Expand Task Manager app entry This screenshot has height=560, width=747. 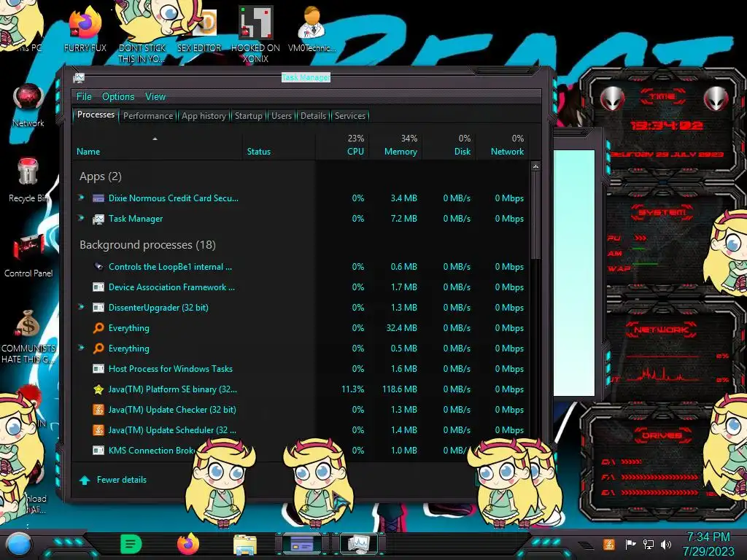(x=82, y=217)
